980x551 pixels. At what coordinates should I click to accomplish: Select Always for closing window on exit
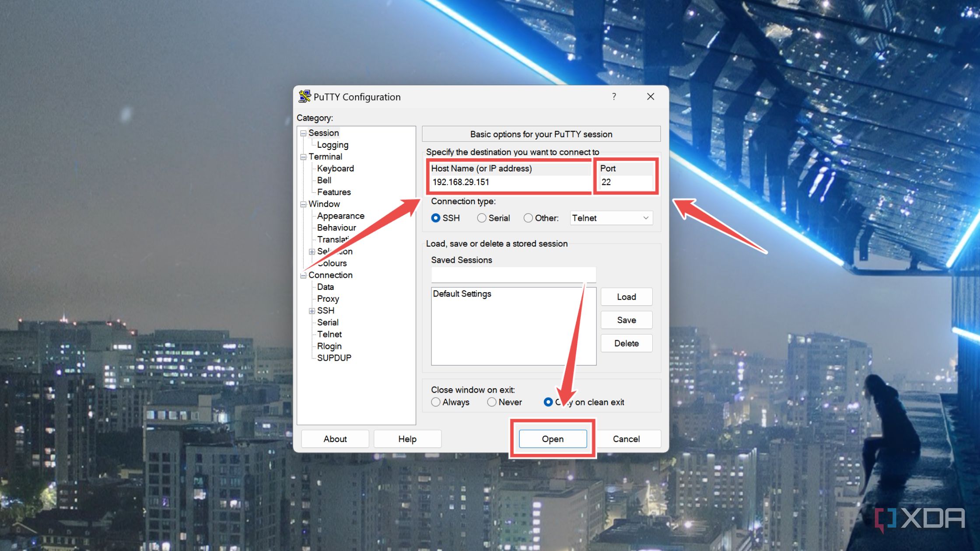(x=436, y=402)
